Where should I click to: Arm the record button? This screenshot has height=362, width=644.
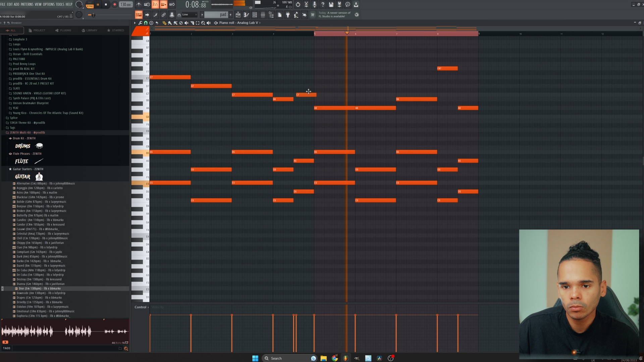click(x=114, y=5)
